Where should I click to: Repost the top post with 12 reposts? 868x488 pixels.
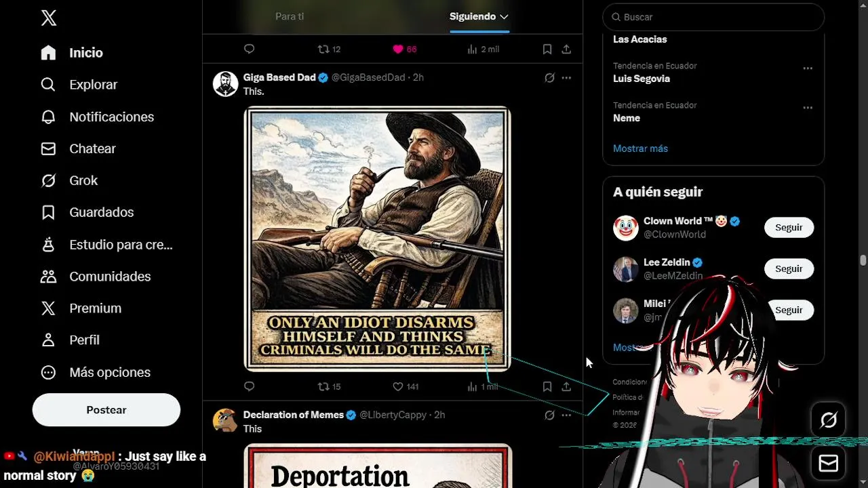pos(329,49)
